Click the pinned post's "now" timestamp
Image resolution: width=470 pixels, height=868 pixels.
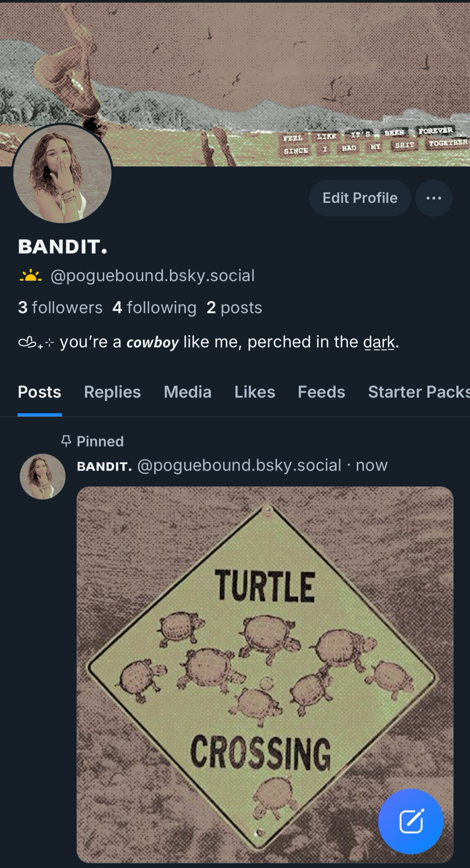(372, 465)
